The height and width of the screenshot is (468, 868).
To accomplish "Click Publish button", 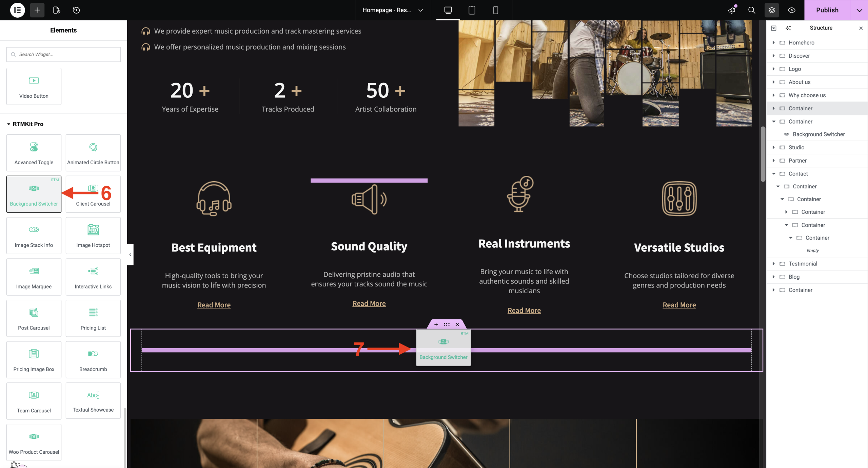I will pyautogui.click(x=827, y=10).
